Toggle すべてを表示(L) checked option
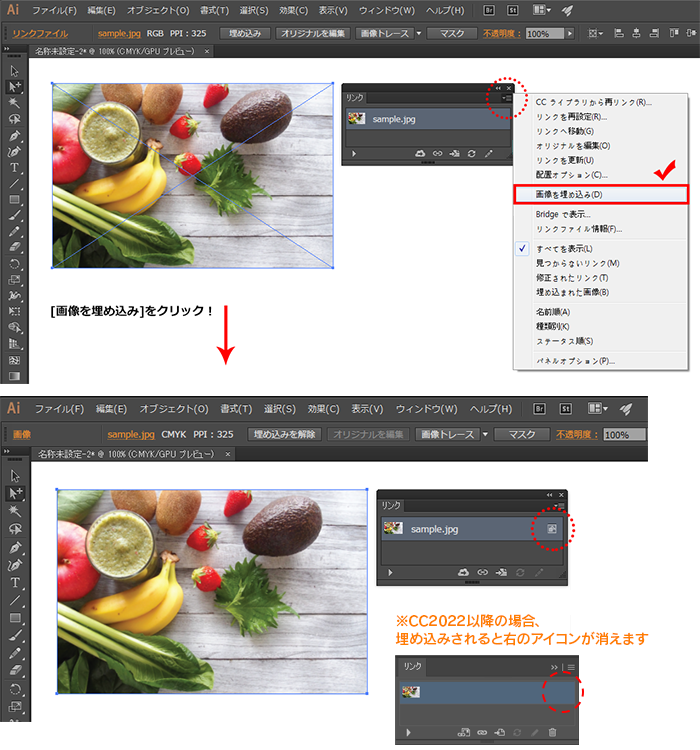This screenshot has width=700, height=750. point(566,248)
